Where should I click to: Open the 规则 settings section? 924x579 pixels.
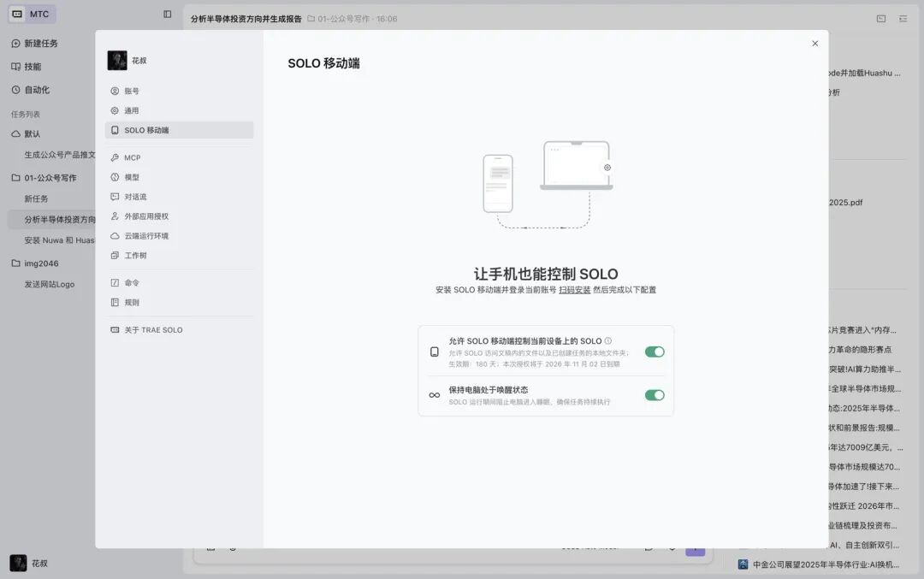[179, 302]
